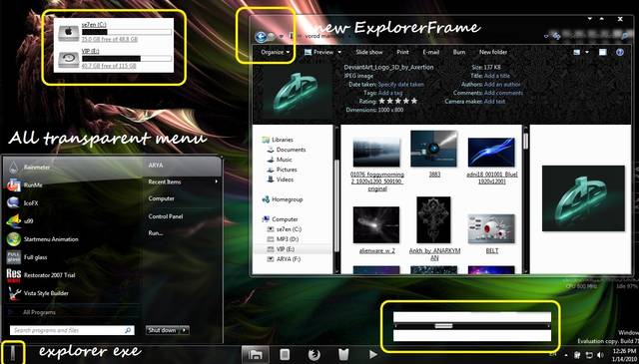Click the Shut down button
Screen dimensions: 639x364
tap(162, 330)
